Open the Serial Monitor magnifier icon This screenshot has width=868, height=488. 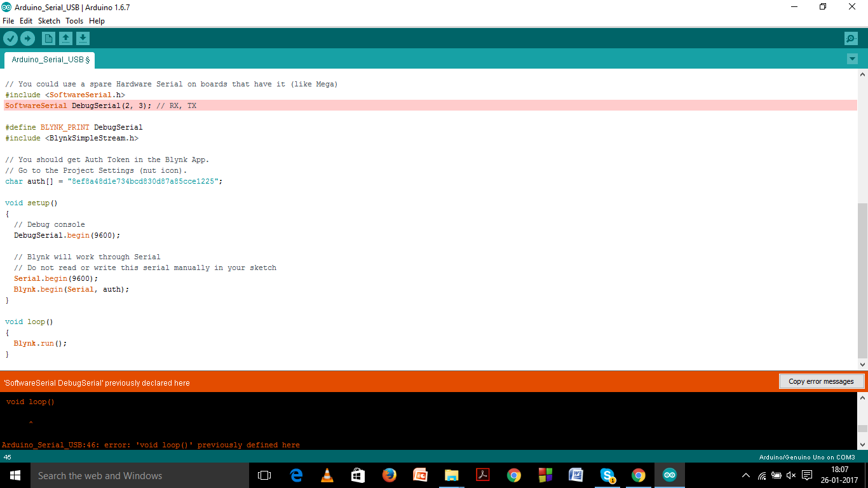point(851,39)
